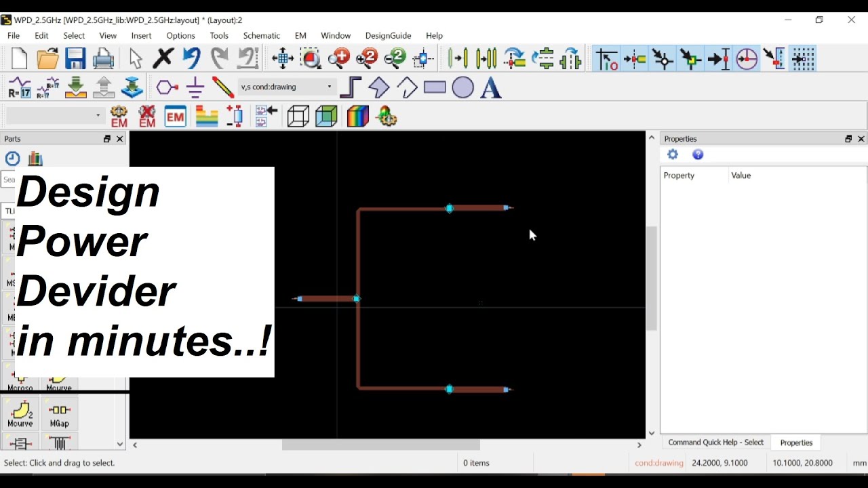Open the EM simulation setup icon
This screenshot has width=868, height=488.
click(x=119, y=117)
